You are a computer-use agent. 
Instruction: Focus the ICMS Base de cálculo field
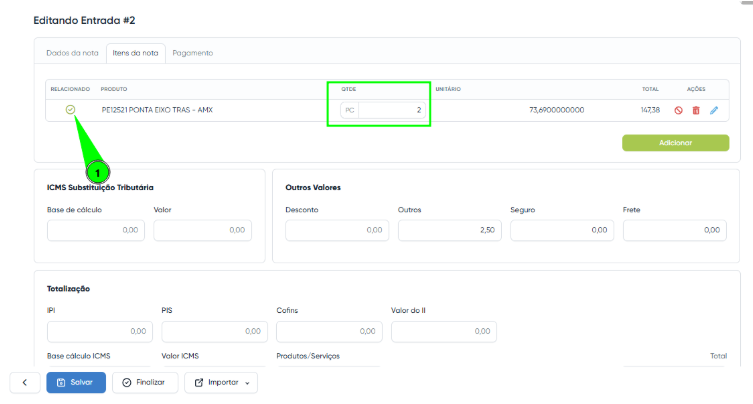tap(96, 230)
